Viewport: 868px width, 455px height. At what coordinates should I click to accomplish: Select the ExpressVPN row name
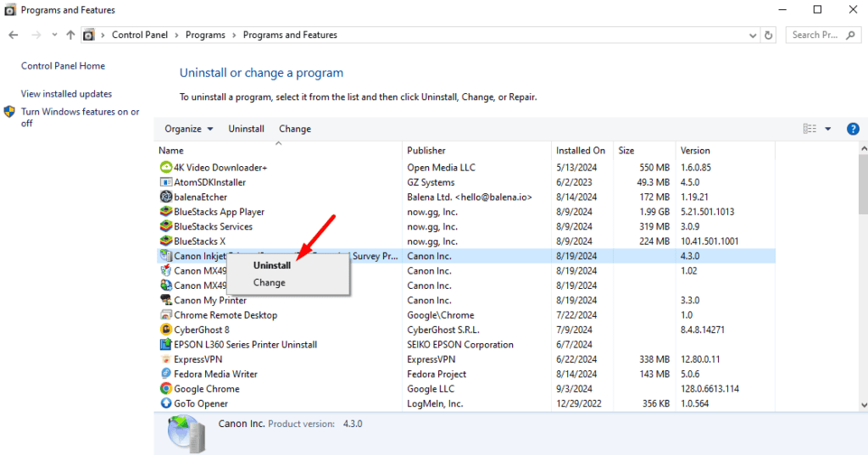(198, 359)
